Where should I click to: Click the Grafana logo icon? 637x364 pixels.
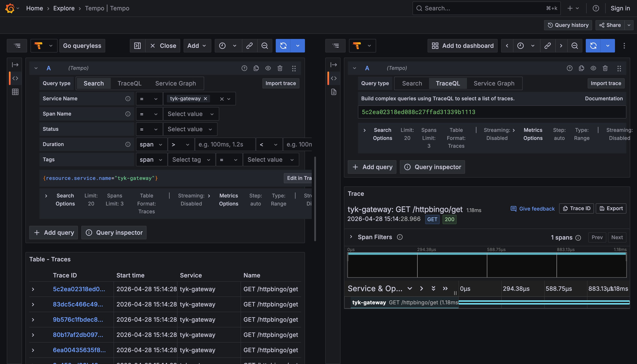(10, 8)
